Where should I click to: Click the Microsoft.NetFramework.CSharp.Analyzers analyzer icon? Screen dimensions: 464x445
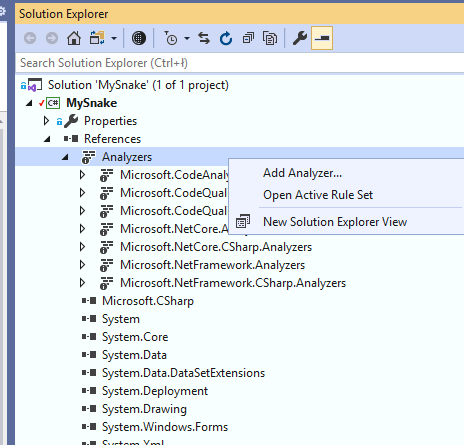(106, 283)
